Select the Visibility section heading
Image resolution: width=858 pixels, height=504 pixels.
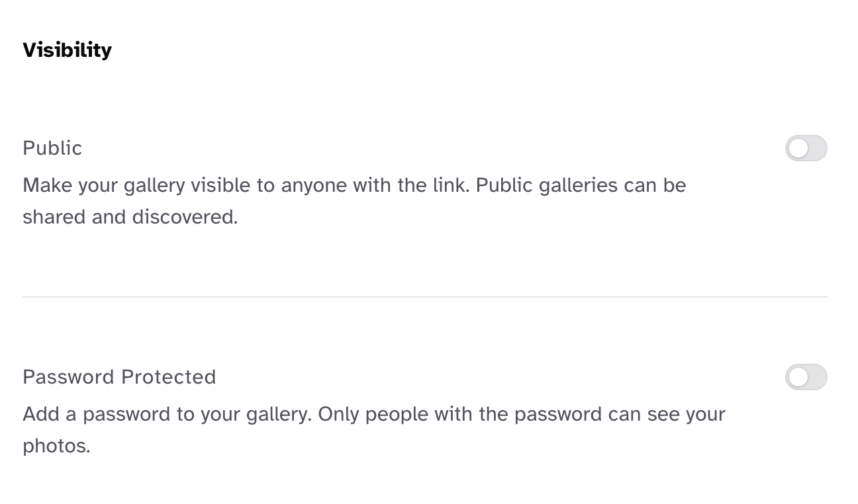(x=67, y=50)
